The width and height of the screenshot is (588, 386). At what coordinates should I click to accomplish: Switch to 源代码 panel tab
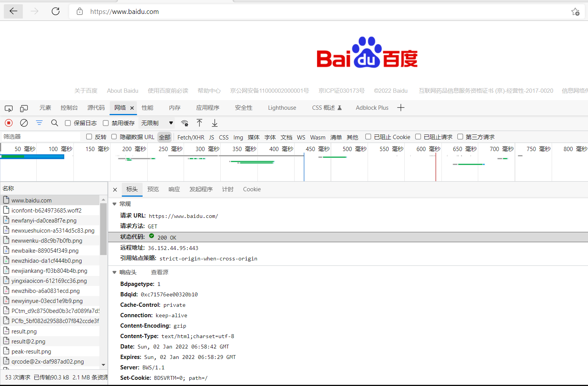pos(96,108)
